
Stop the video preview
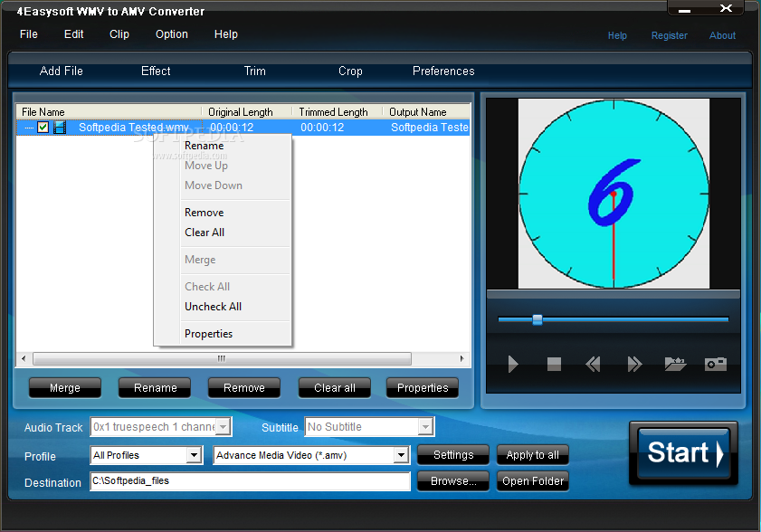click(554, 364)
